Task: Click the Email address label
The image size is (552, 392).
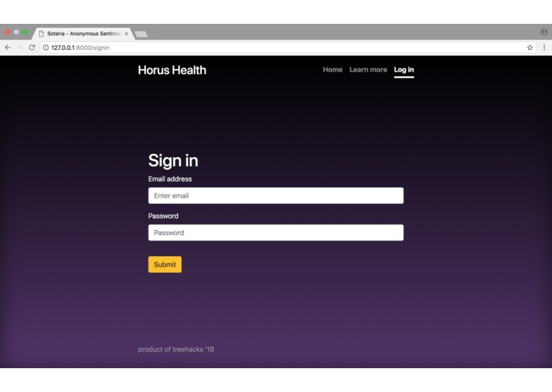Action: (170, 179)
